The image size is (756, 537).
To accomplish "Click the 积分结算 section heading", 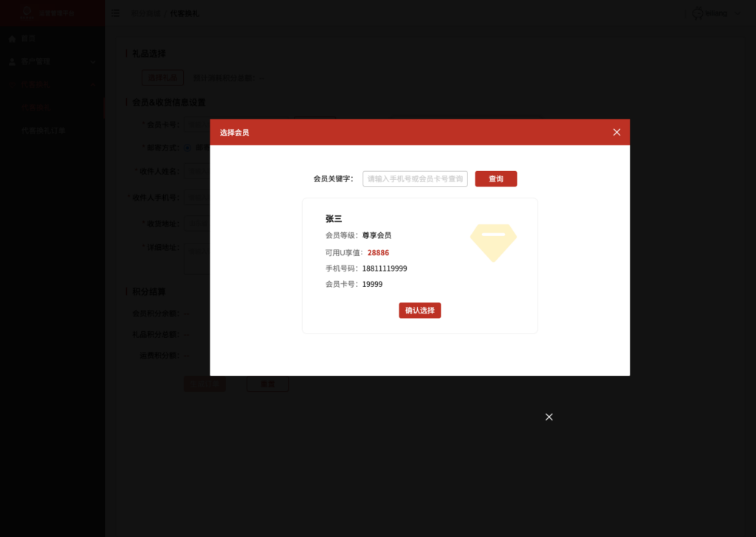I will coord(148,292).
